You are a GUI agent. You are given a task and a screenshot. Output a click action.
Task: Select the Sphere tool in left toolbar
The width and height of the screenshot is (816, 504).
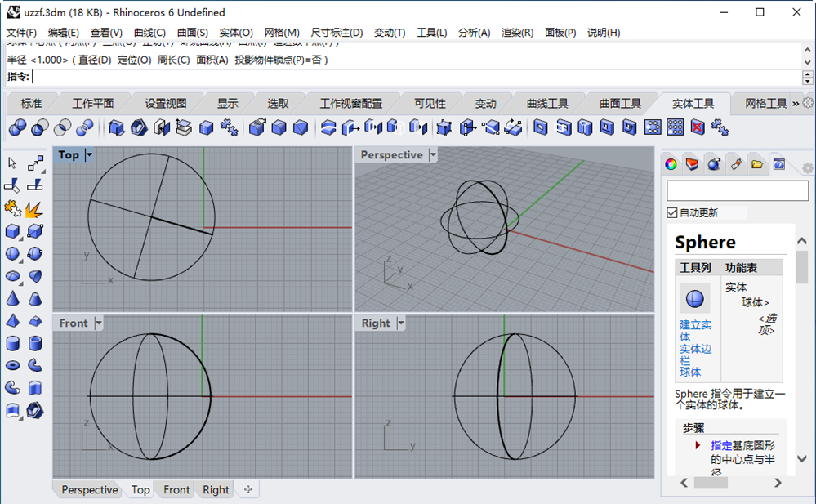pos(12,253)
